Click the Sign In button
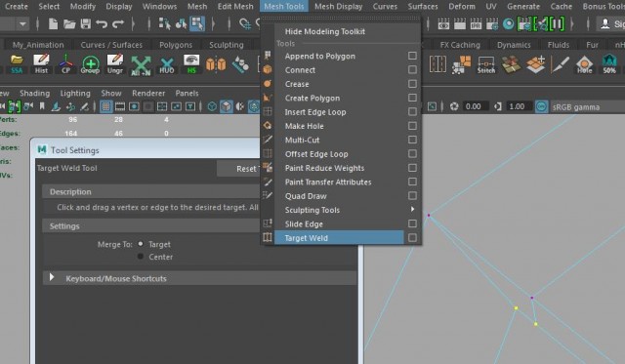 tap(610, 24)
